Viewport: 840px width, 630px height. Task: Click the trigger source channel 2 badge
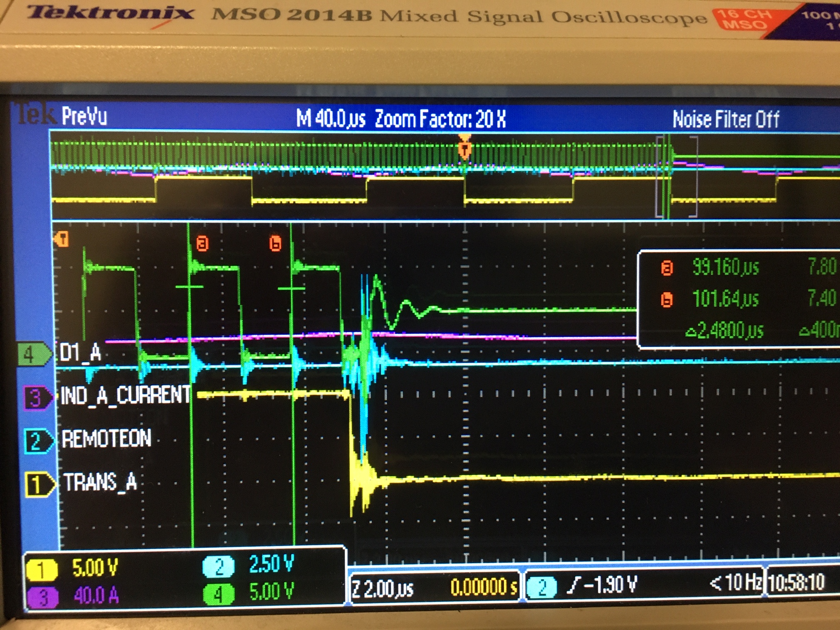tap(542, 587)
